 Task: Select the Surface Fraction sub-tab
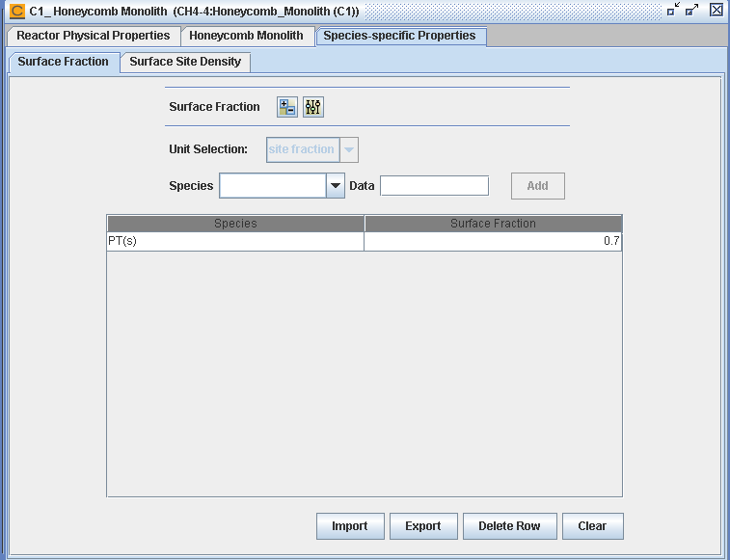click(64, 62)
